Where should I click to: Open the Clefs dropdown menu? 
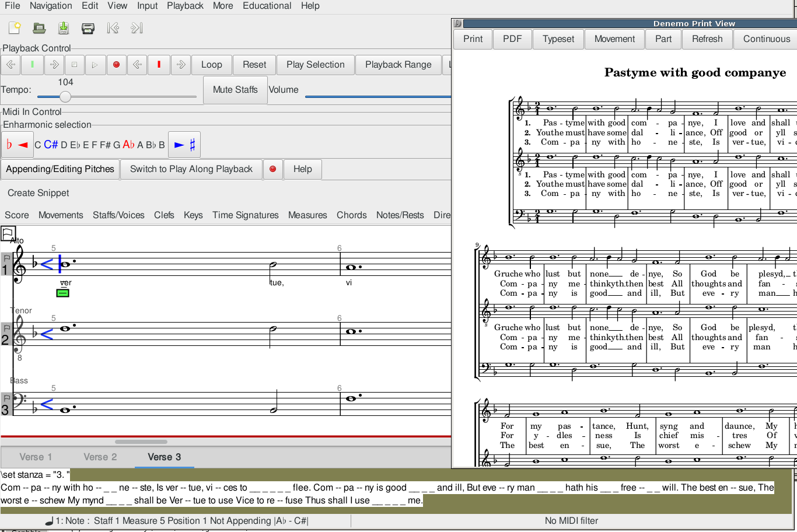164,215
